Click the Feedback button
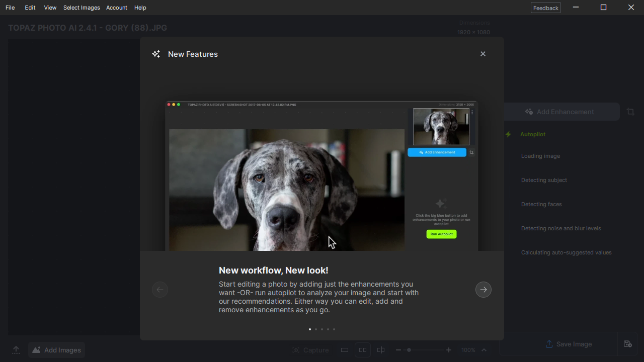The height and width of the screenshot is (362, 644). tap(545, 8)
